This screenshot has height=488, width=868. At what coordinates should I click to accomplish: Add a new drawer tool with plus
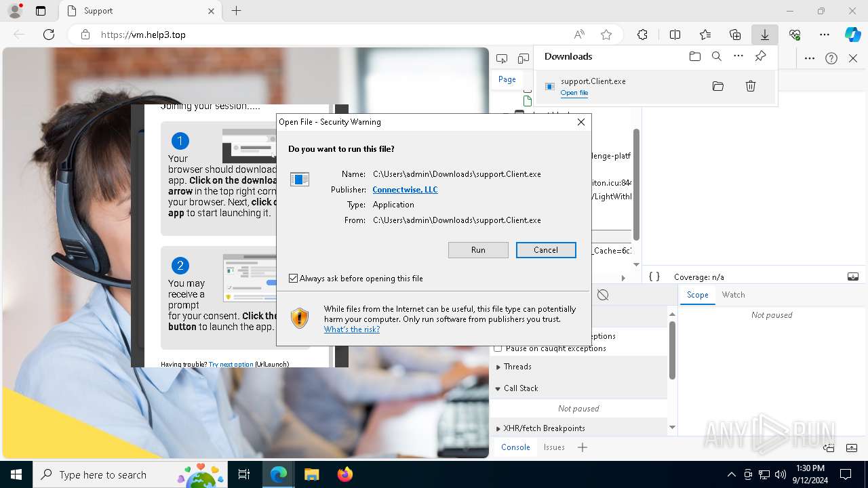tap(583, 447)
